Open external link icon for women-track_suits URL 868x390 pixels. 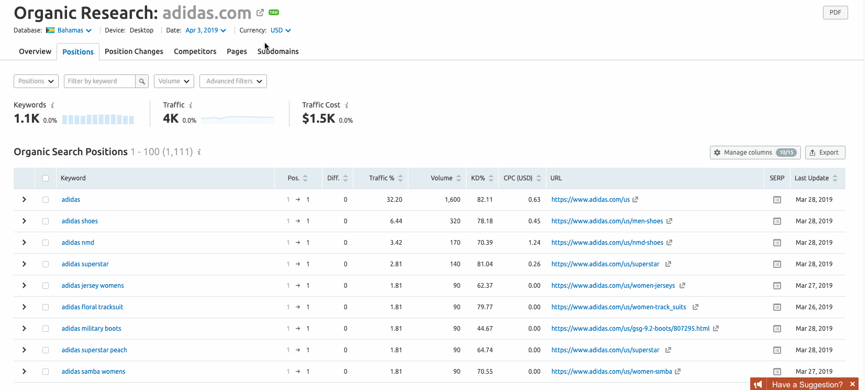point(695,307)
